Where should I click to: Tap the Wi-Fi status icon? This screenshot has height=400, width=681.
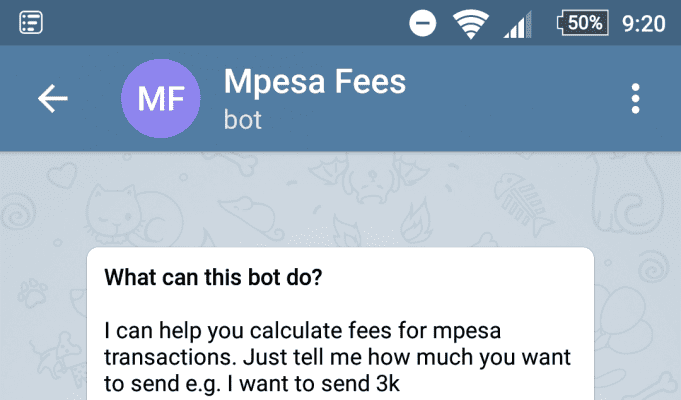tap(471, 24)
